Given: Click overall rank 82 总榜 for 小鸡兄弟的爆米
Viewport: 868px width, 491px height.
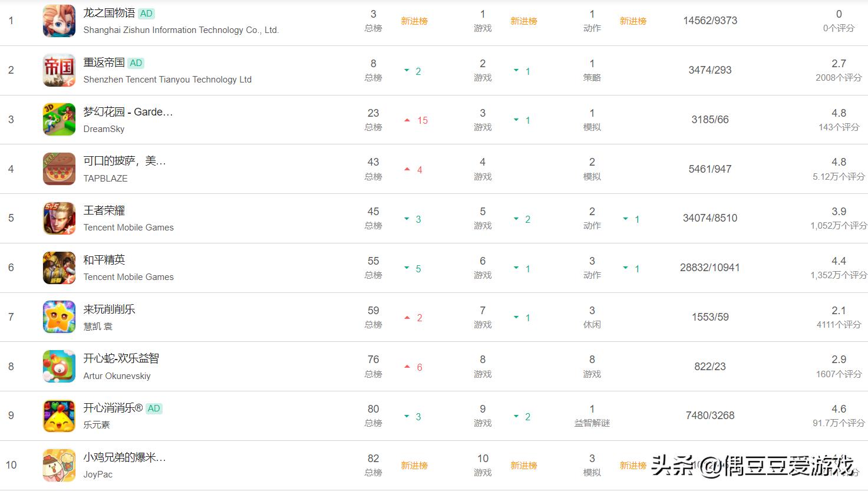Looking at the screenshot, I should point(374,465).
